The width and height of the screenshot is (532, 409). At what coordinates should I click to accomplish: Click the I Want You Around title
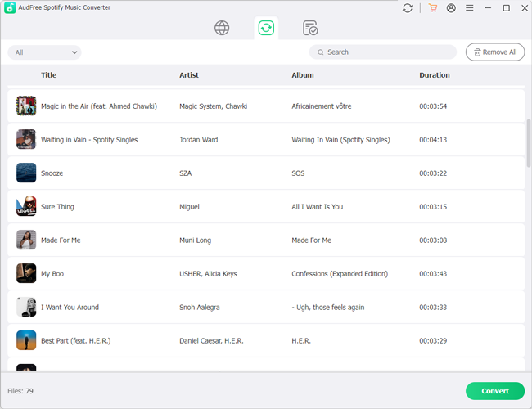(70, 308)
